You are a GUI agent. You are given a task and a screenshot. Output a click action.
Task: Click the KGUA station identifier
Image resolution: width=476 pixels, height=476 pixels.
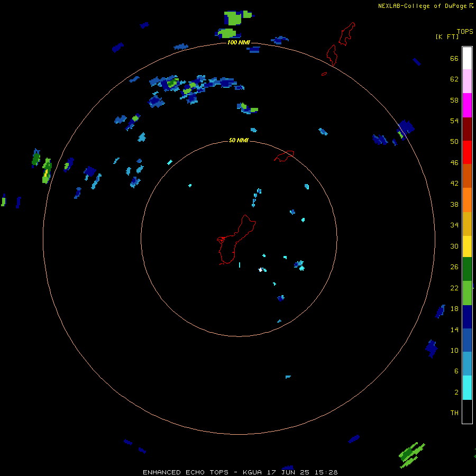point(253,472)
